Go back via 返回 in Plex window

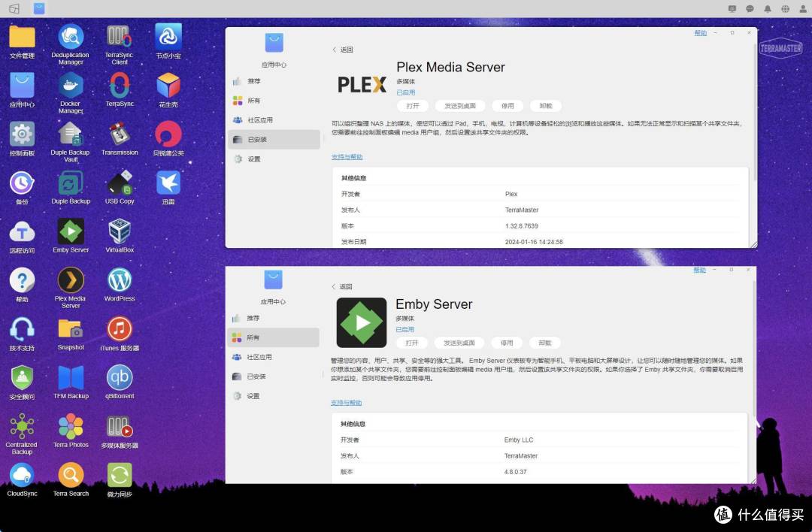[x=343, y=50]
